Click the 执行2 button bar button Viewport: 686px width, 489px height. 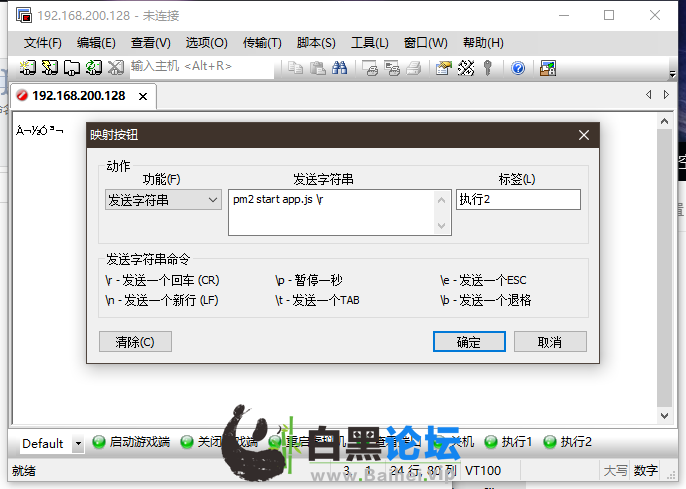click(567, 442)
